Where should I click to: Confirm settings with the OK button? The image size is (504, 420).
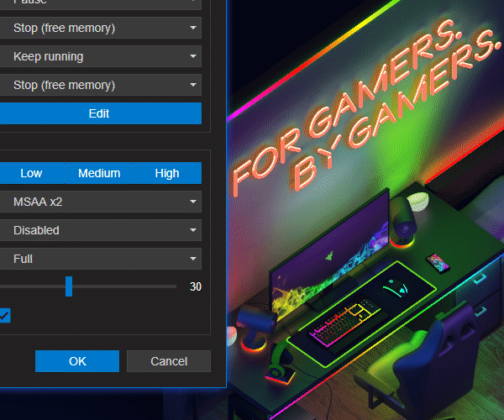[77, 361]
